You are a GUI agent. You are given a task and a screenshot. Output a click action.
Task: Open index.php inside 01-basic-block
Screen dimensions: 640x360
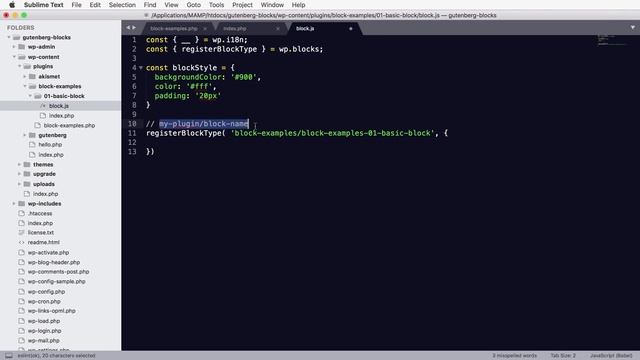pyautogui.click(x=61, y=116)
